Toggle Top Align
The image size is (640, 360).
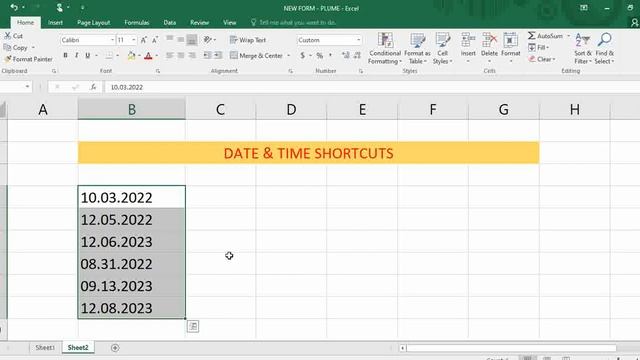[170, 40]
